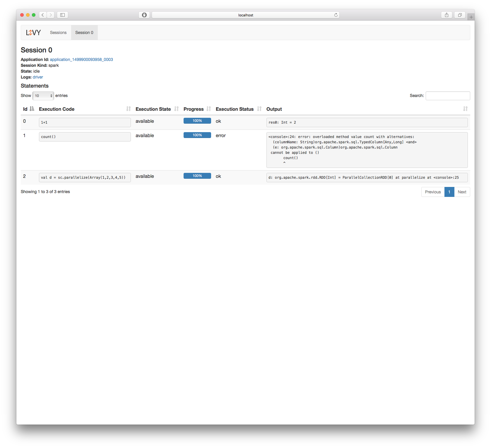Sort statements by Id column icon

click(x=32, y=109)
